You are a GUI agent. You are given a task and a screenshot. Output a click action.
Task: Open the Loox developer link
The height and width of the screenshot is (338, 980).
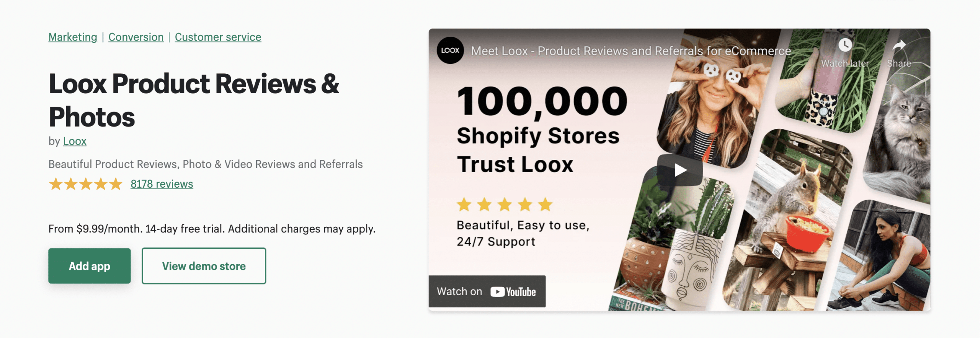click(75, 141)
